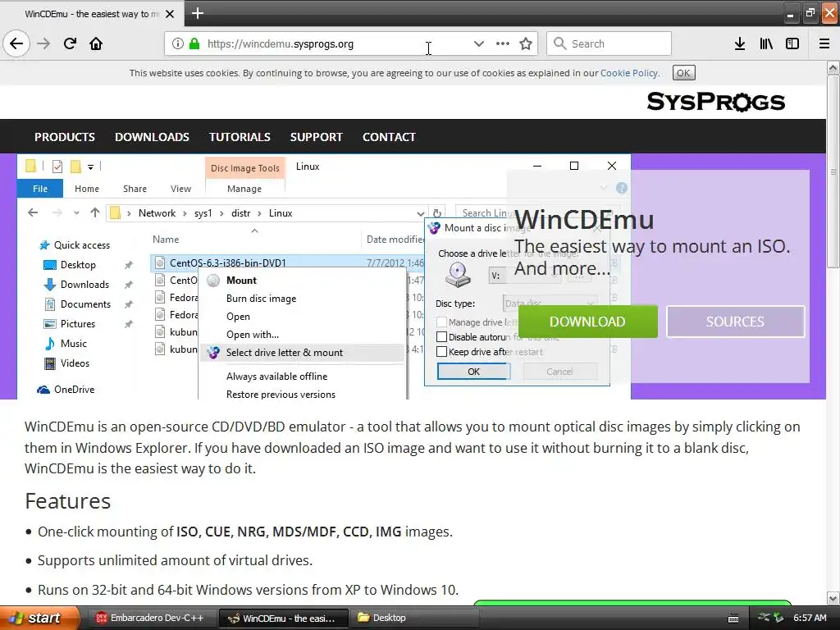Open the CONTACT menu
This screenshot has height=630, width=840.
[x=389, y=137]
